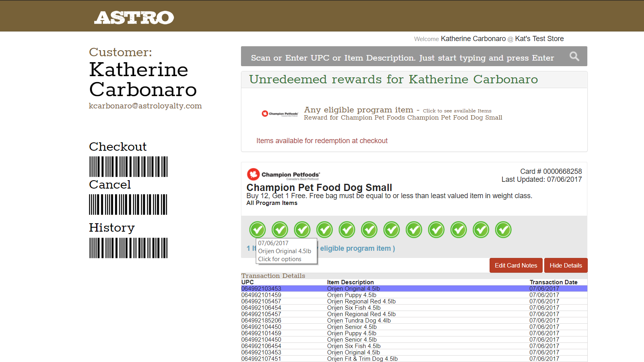Click the Katherine Carbonaro name in the welcome line
Viewport: 644px width, 362px height.
(473, 39)
